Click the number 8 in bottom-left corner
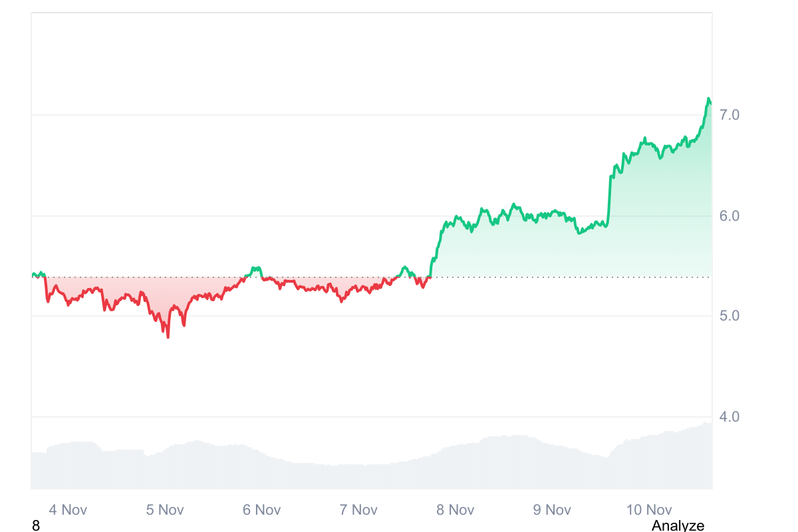 coord(36,525)
